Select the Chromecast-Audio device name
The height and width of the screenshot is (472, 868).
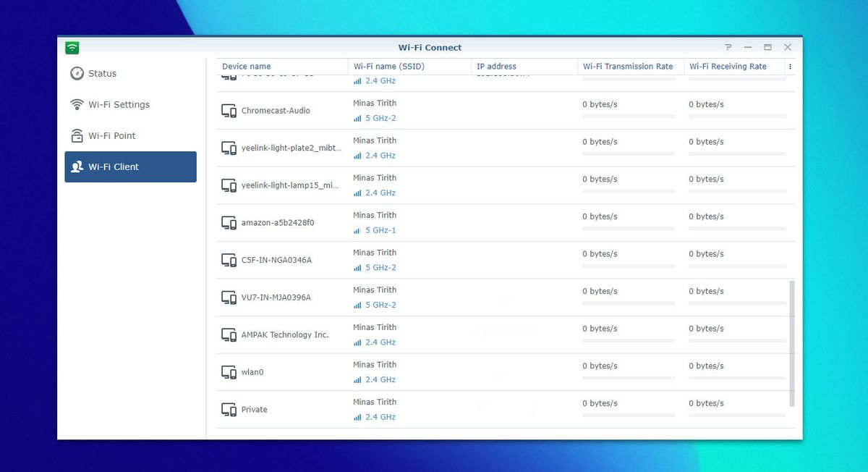coord(276,111)
